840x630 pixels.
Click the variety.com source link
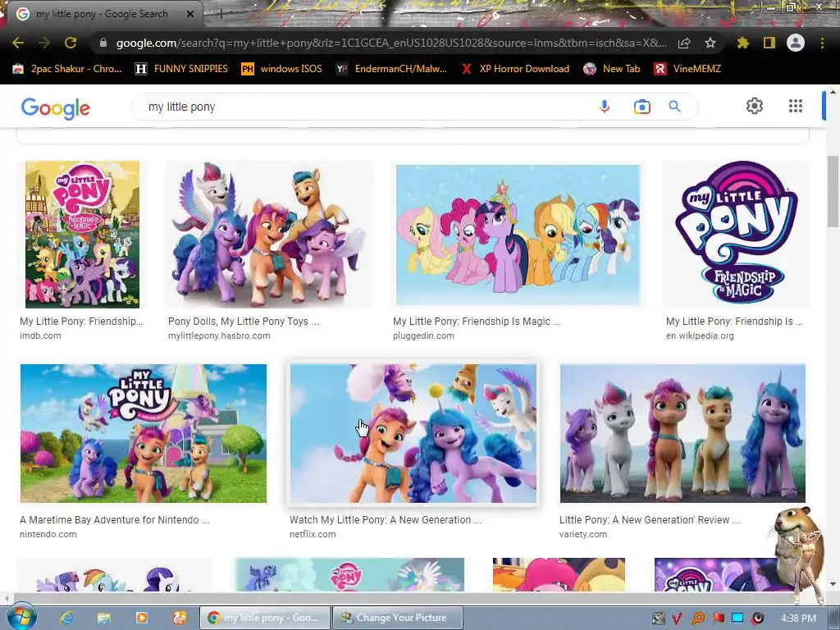(x=583, y=534)
